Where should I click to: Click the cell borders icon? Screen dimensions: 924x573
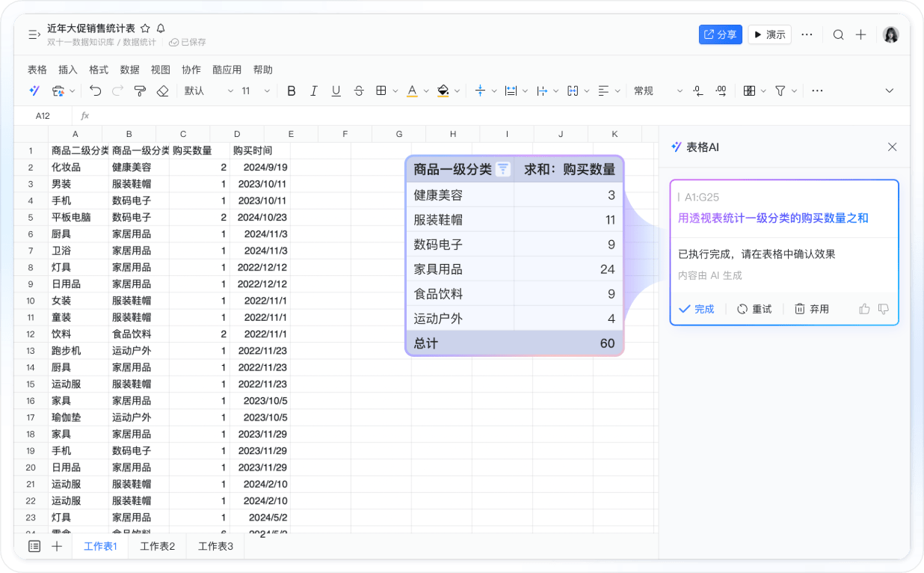381,91
